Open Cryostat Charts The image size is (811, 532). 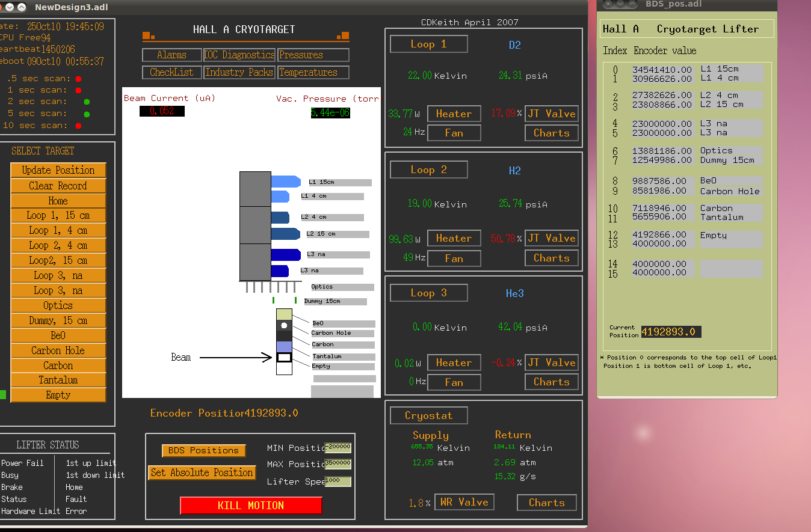[x=547, y=503]
